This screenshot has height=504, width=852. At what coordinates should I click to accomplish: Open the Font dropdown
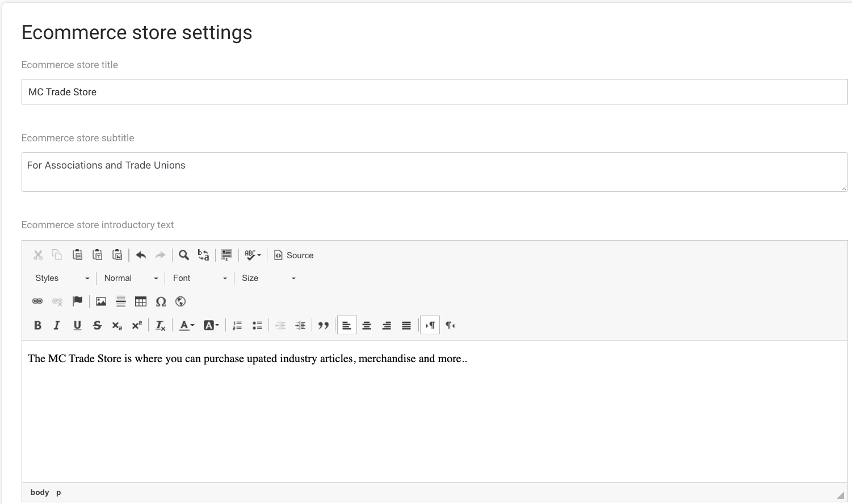tap(200, 278)
